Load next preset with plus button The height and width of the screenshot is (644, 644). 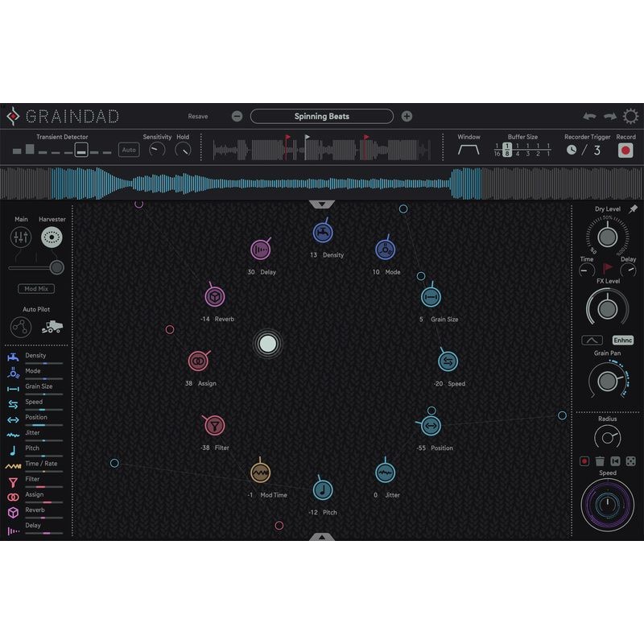click(x=407, y=116)
